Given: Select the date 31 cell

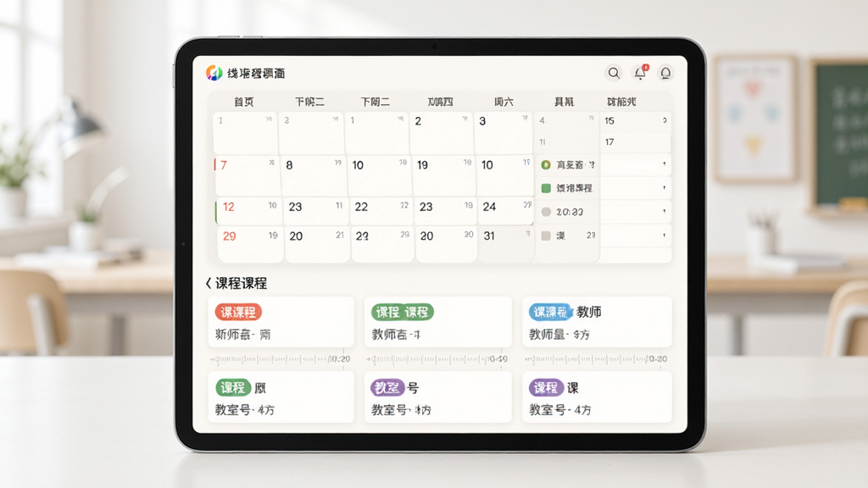Looking at the screenshot, I should coord(506,243).
